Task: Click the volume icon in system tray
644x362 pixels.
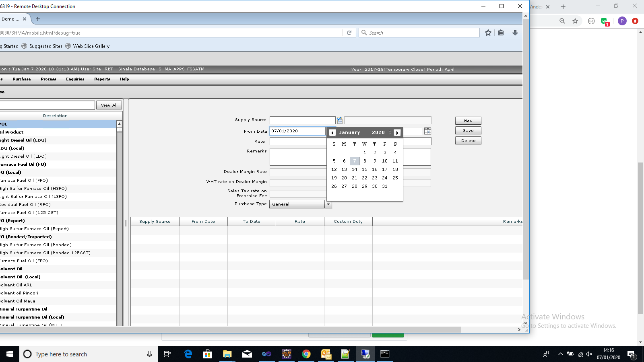Action: pyautogui.click(x=589, y=354)
